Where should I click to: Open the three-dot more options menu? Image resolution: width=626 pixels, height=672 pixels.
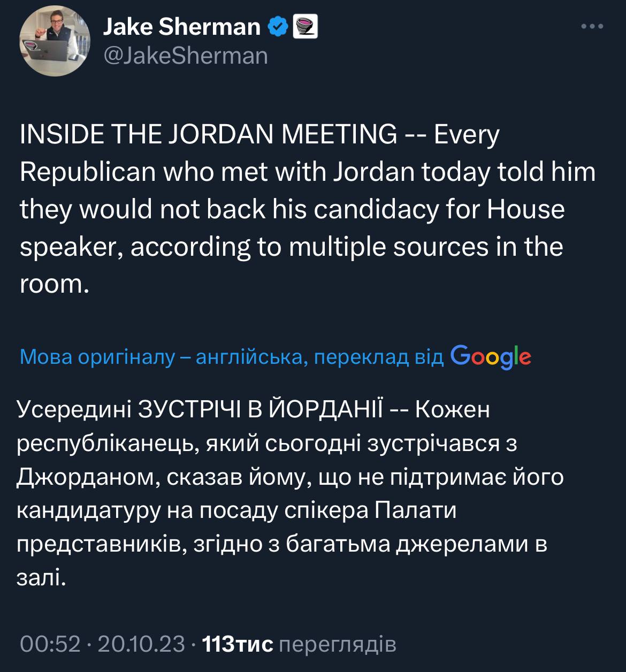pyautogui.click(x=592, y=26)
